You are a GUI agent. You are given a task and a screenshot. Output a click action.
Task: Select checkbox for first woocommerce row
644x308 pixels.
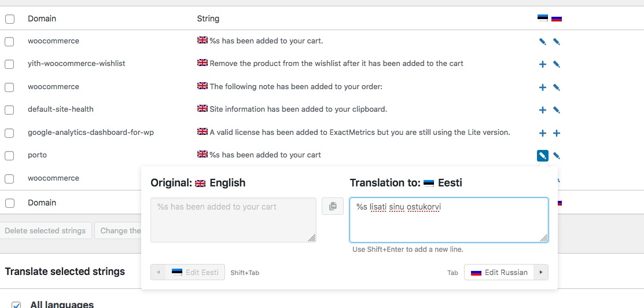9,42
